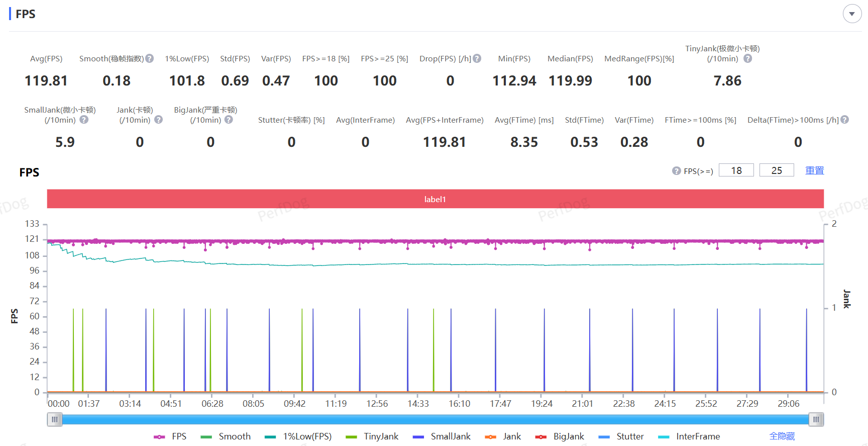Open help icon beside Drop(FPS) [/h]
The height and width of the screenshot is (446, 868).
pos(477,58)
